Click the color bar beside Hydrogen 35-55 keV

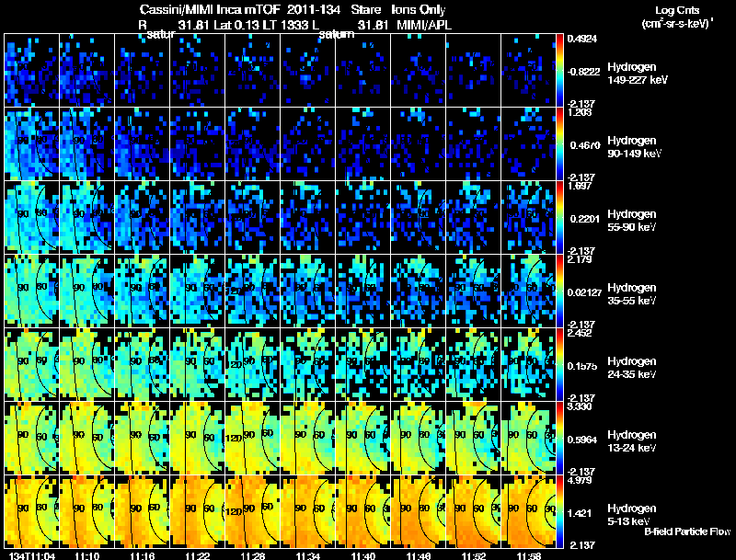(x=559, y=291)
